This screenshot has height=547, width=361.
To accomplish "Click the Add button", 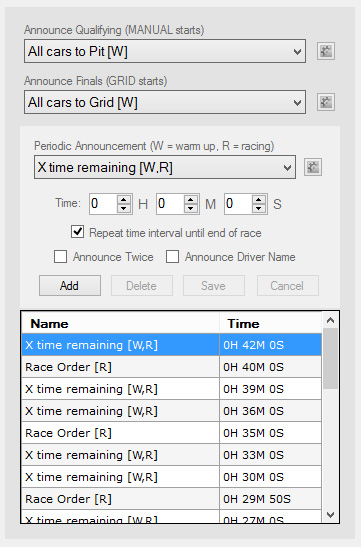I will click(x=70, y=286).
